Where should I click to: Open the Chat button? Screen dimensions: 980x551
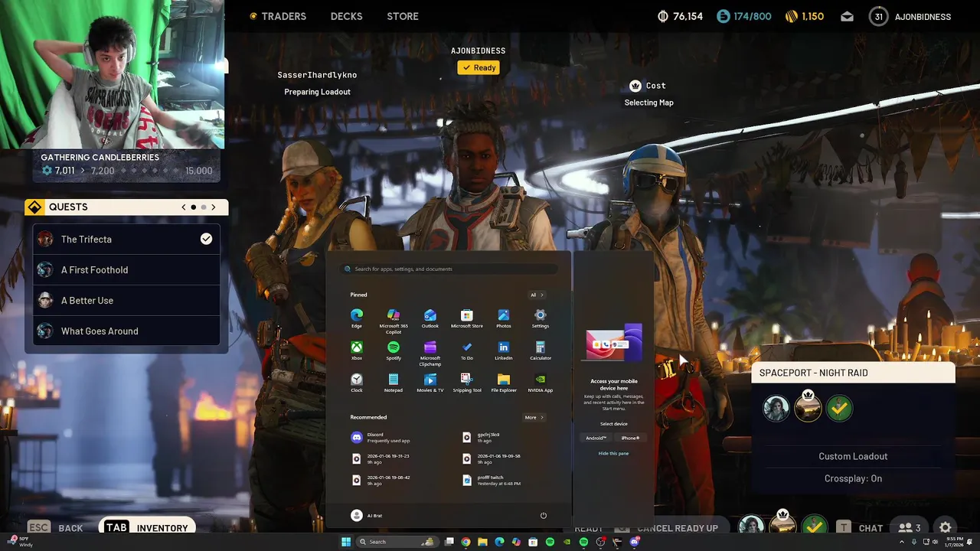pos(861,527)
